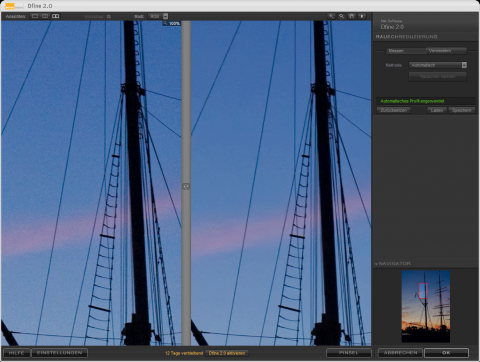
Task: Switch to side-by-side preview view
Action: [x=56, y=16]
